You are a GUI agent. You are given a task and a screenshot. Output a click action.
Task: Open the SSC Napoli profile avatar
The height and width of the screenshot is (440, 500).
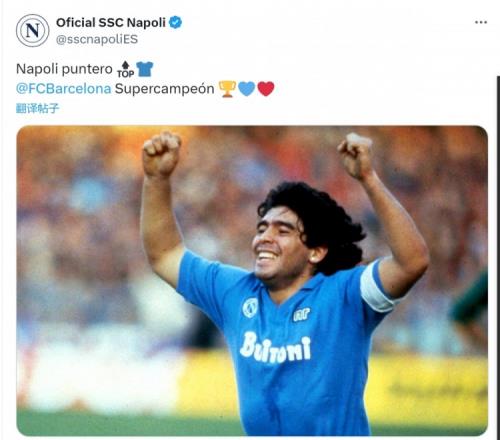point(32,30)
